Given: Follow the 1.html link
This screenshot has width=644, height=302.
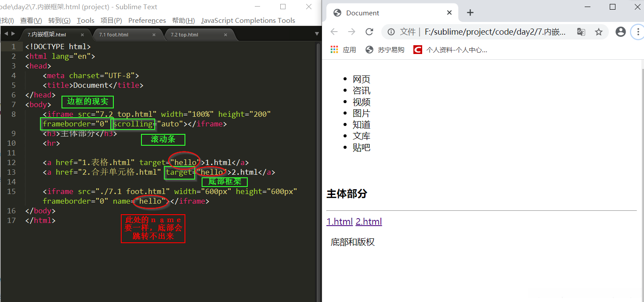Looking at the screenshot, I should [x=339, y=221].
